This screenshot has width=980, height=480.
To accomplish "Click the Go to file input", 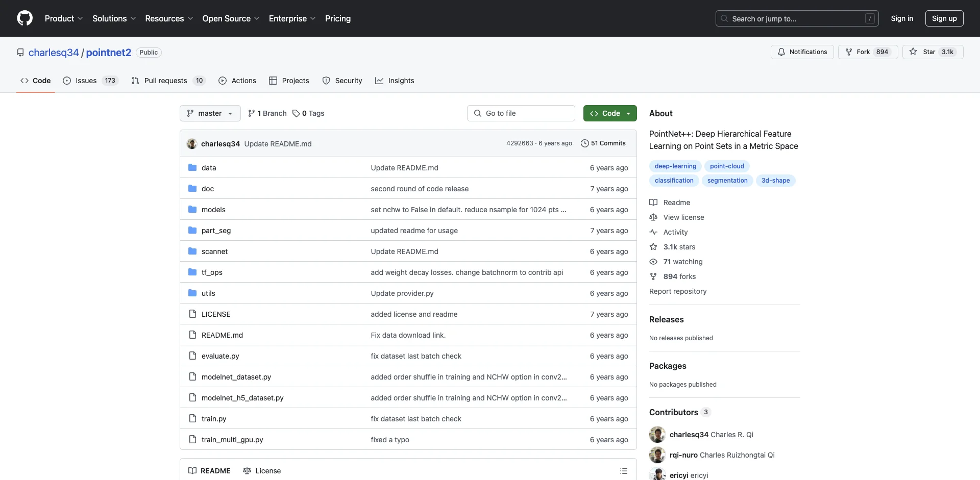I will 521,113.
